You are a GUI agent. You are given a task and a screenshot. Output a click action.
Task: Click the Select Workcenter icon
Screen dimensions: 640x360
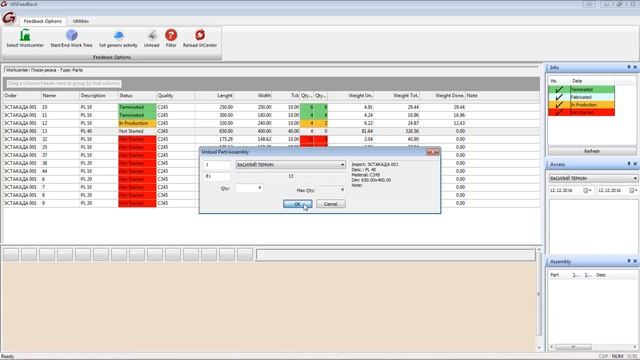click(25, 36)
